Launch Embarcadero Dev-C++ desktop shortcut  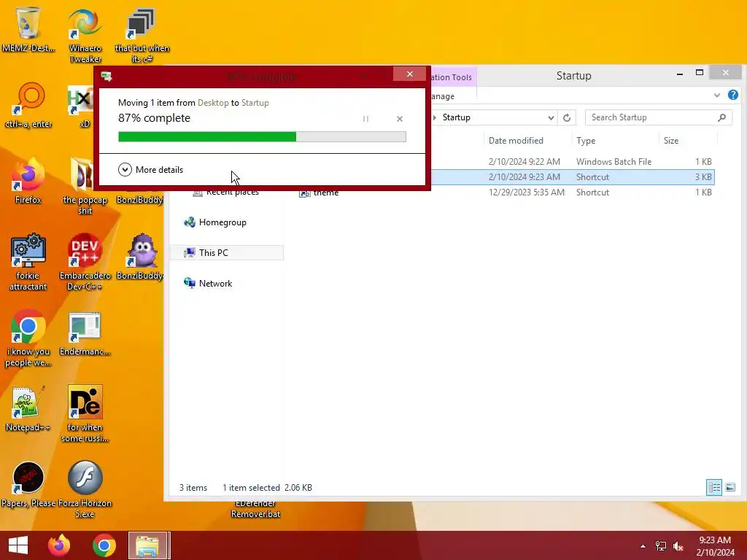(x=85, y=262)
